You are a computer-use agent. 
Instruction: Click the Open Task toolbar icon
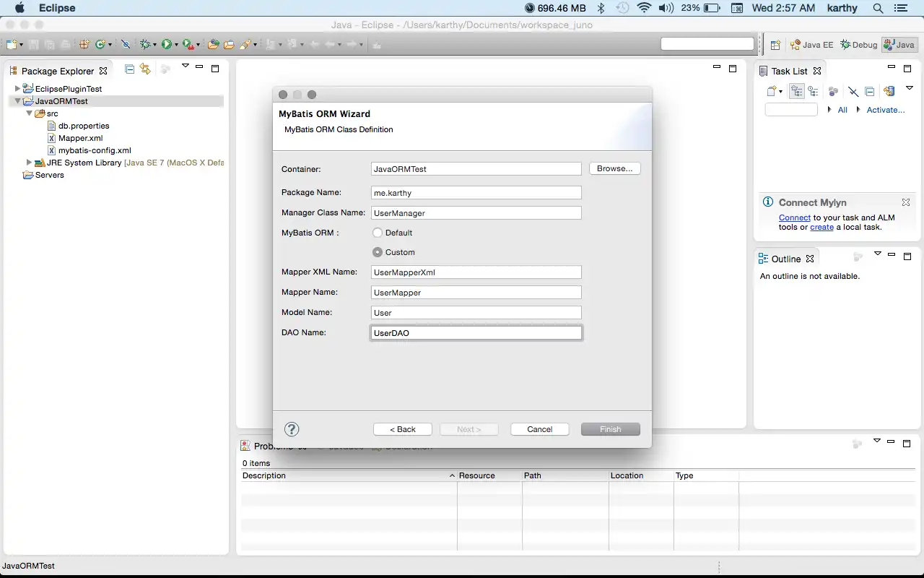tap(229, 44)
